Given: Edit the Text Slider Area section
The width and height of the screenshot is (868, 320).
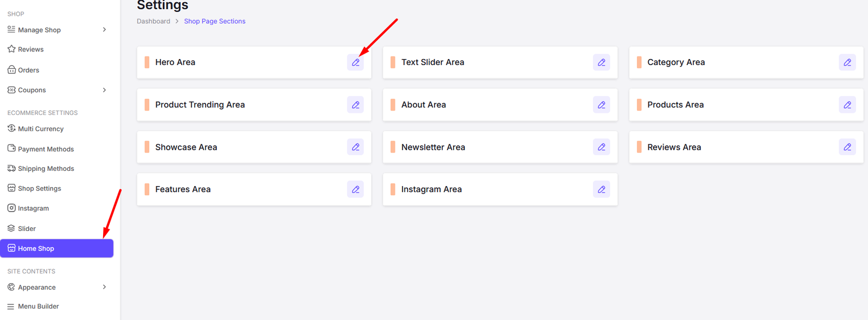Looking at the screenshot, I should [601, 62].
